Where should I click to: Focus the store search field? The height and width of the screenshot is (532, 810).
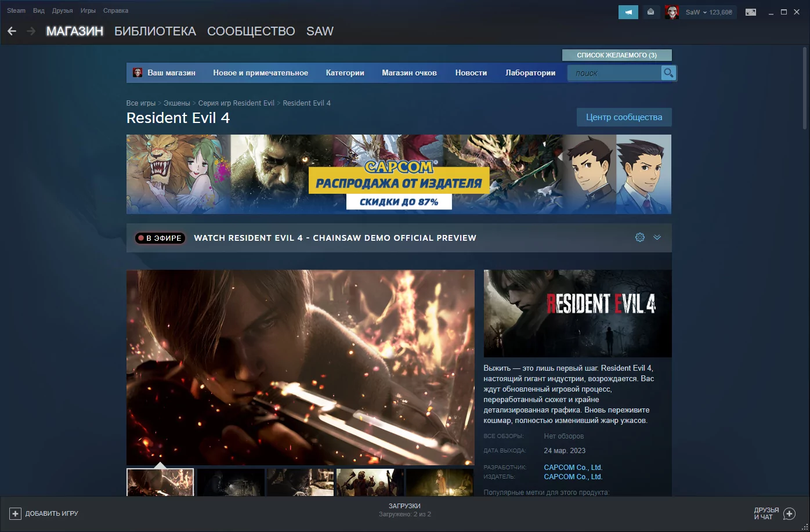(x=615, y=73)
